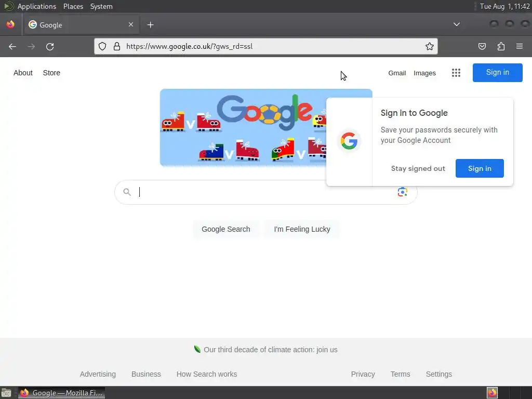Click the clock showing Tue Aug 1, 11:42
The image size is (532, 399).
pos(504,6)
